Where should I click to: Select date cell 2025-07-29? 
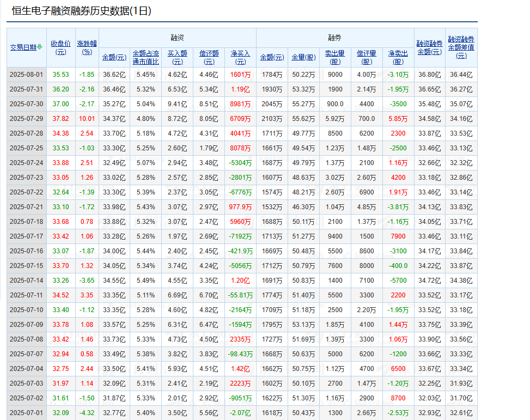[27, 119]
